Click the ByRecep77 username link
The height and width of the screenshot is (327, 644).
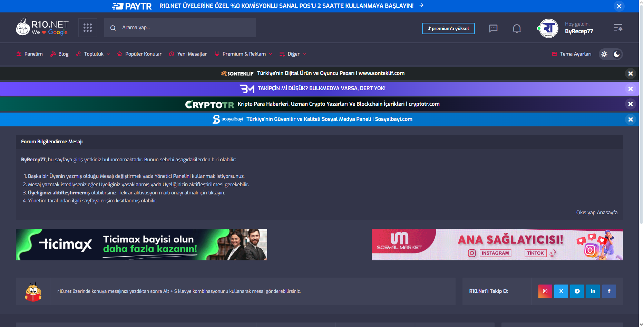click(579, 31)
